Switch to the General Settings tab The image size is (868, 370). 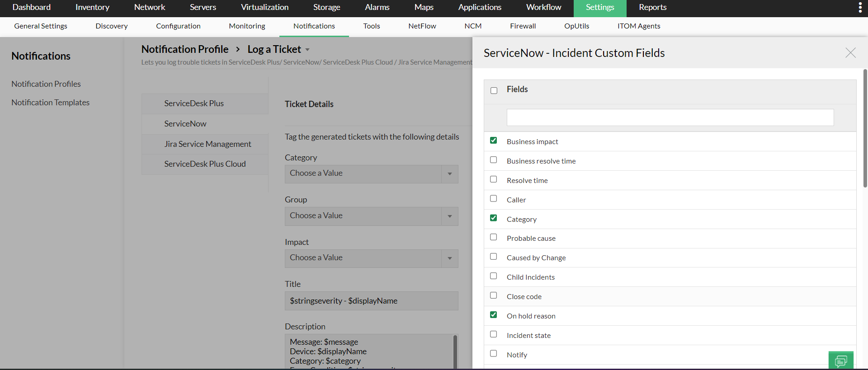(x=41, y=26)
